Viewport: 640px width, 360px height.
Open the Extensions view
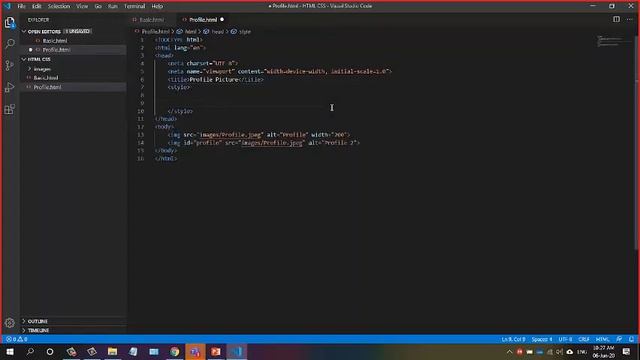[x=9, y=109]
